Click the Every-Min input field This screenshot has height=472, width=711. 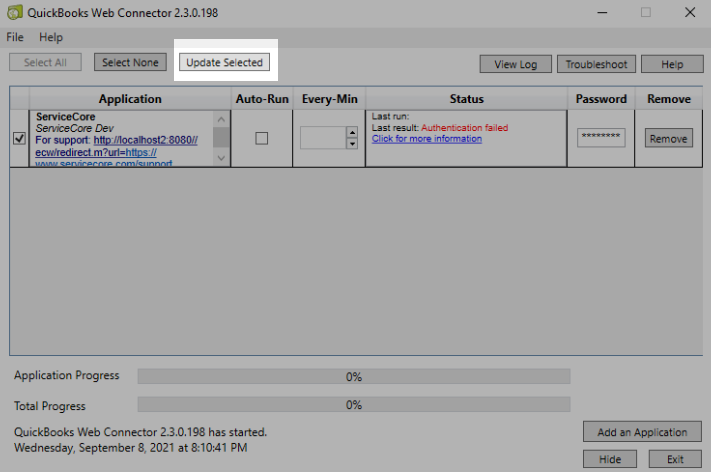pos(323,138)
